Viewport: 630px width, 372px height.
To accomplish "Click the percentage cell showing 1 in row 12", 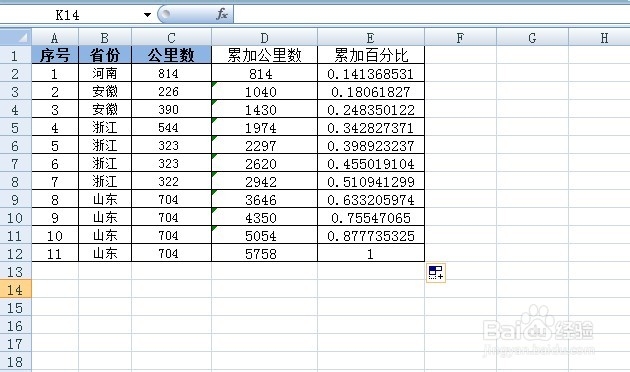I will click(371, 253).
